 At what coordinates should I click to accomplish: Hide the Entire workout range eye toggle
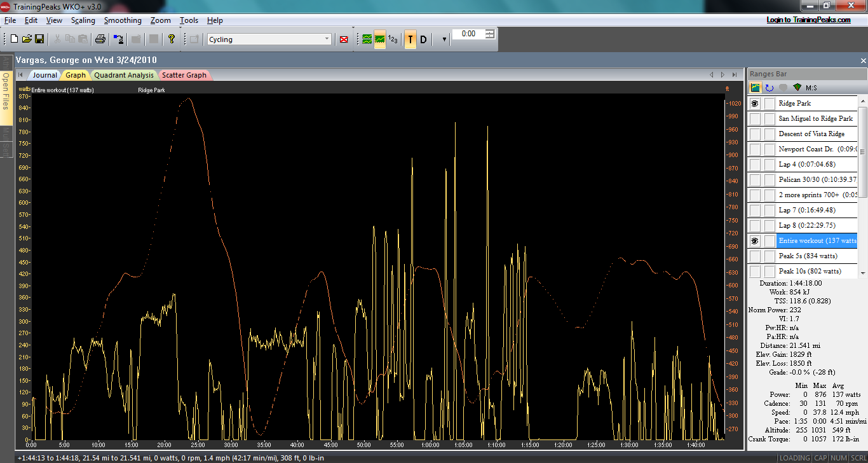755,241
